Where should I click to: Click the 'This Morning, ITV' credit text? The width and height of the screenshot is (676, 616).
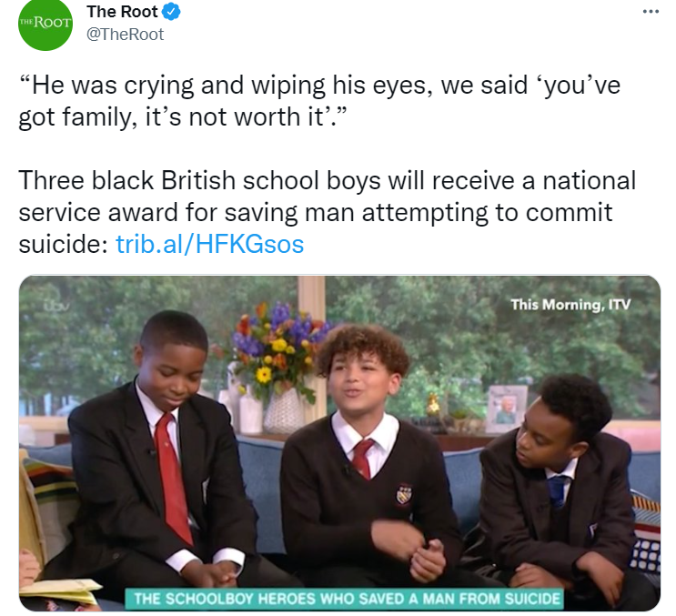[x=570, y=305]
